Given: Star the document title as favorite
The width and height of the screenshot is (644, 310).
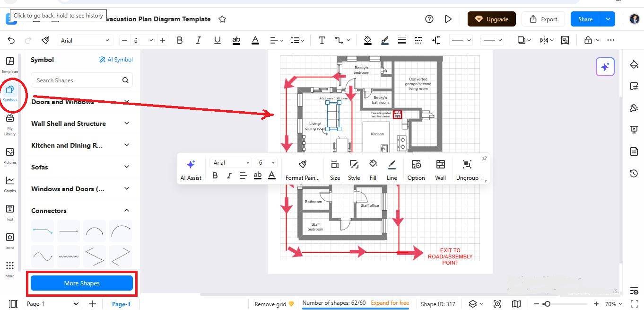Looking at the screenshot, I should [x=222, y=19].
